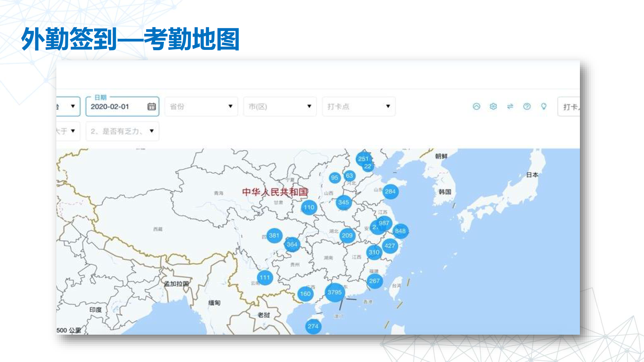The height and width of the screenshot is (362, 644).
Task: Select the 381 marker in Sichuan
Action: [274, 236]
